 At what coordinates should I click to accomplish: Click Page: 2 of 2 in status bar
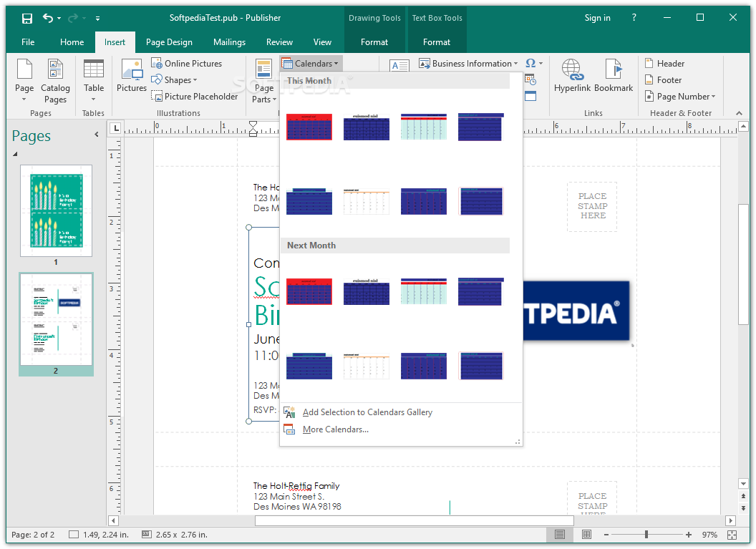point(33,535)
